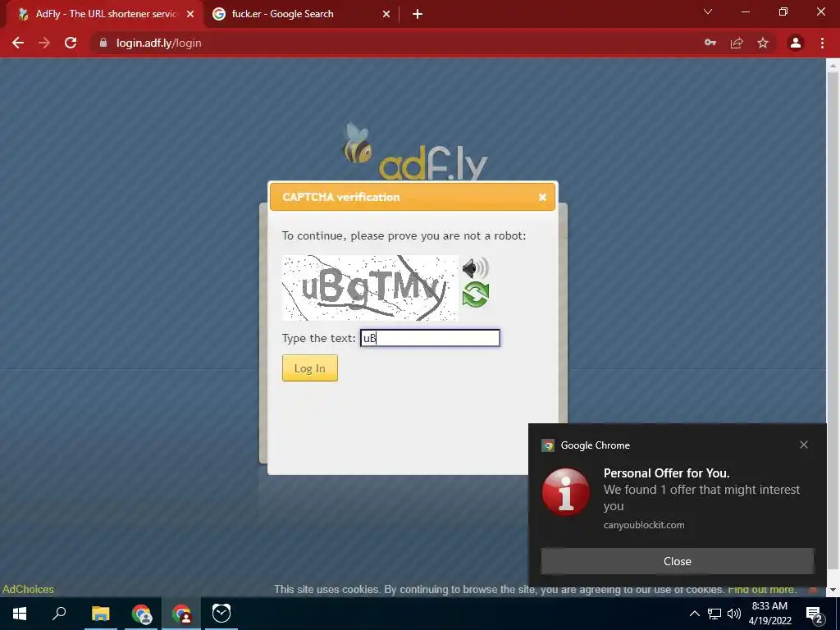
Task: Click the AdChoices link
Action: coord(29,589)
